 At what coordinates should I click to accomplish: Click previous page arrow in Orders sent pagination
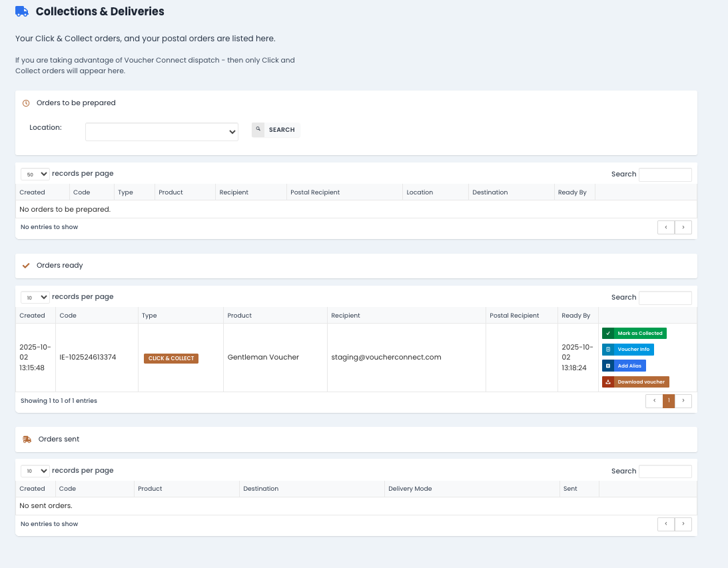[x=666, y=525]
